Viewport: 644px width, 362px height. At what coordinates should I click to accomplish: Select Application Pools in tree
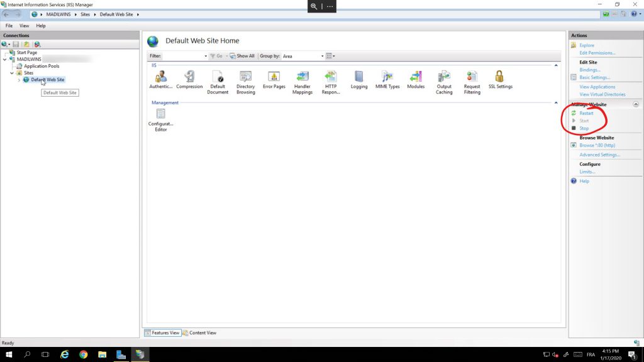coord(41,66)
